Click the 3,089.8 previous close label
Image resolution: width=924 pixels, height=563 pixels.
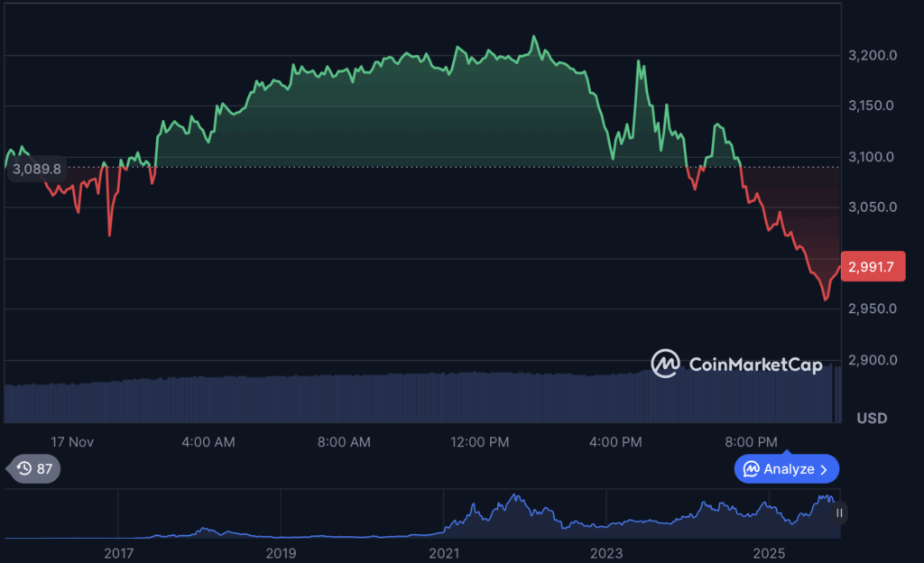click(x=36, y=169)
